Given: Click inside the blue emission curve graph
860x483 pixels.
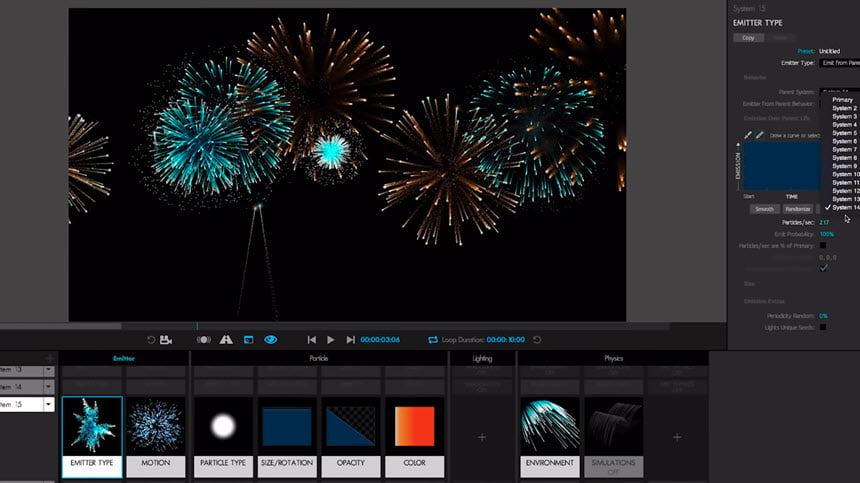Looking at the screenshot, I should [782, 166].
